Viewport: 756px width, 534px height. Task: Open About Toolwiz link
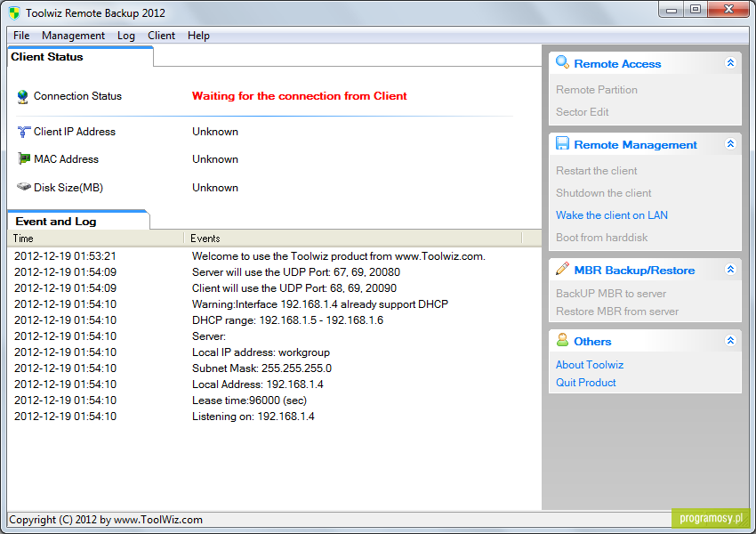[590, 365]
